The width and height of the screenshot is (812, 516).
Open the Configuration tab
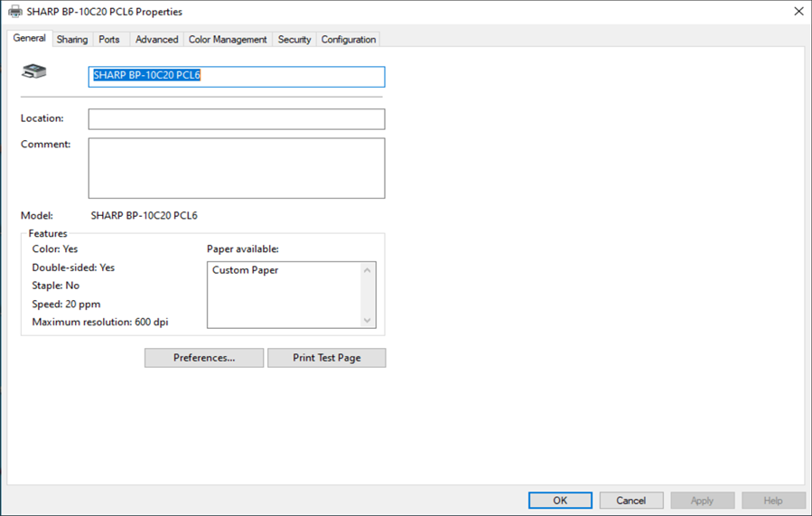tap(349, 40)
